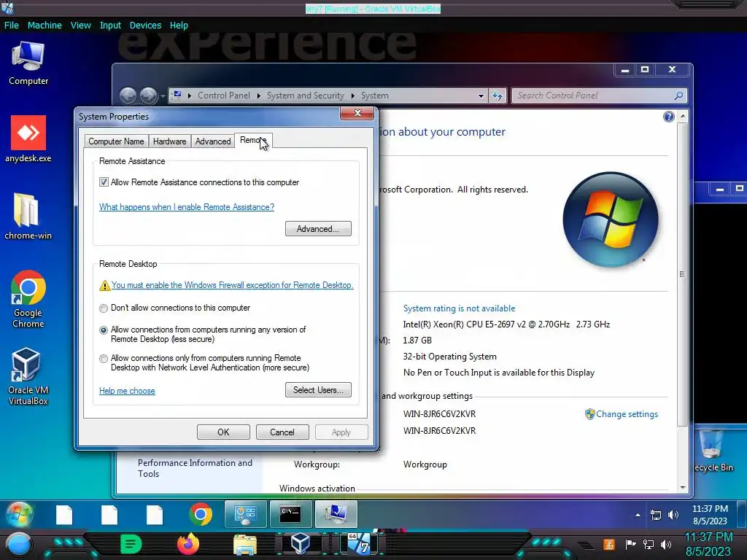Open the Recycle Bin on the desktop
747x560 pixels.
[713, 450]
